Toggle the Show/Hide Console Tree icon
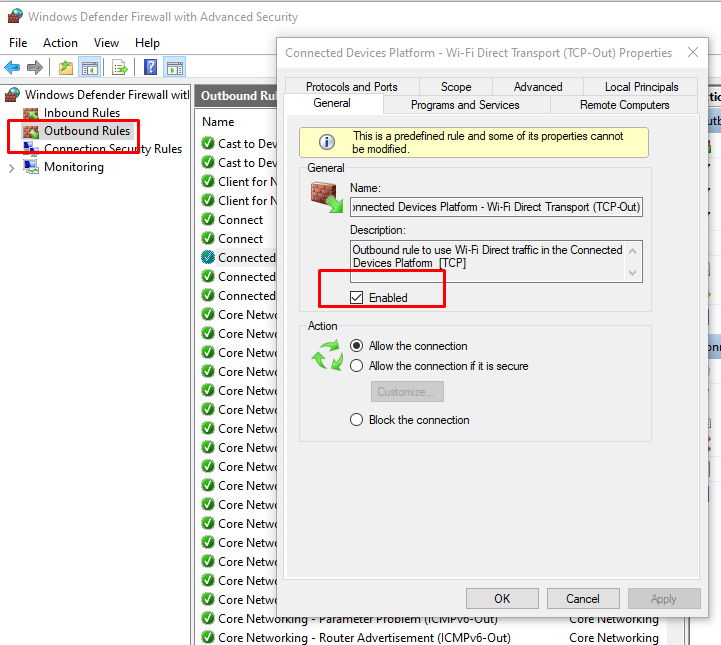The width and height of the screenshot is (721, 645). point(89,68)
